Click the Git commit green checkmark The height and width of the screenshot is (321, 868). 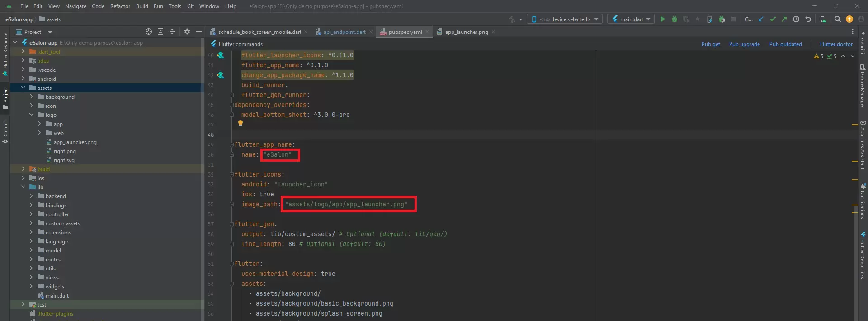pos(773,19)
